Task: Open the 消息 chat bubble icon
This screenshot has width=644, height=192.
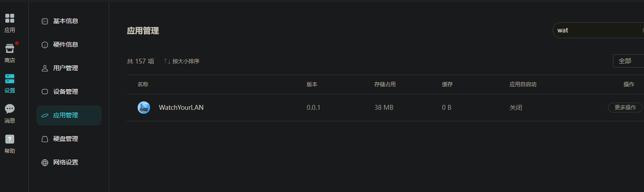Action: click(10, 109)
